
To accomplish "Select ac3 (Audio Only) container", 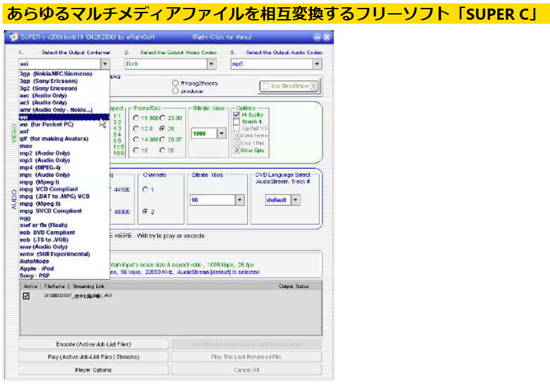I will point(43,103).
